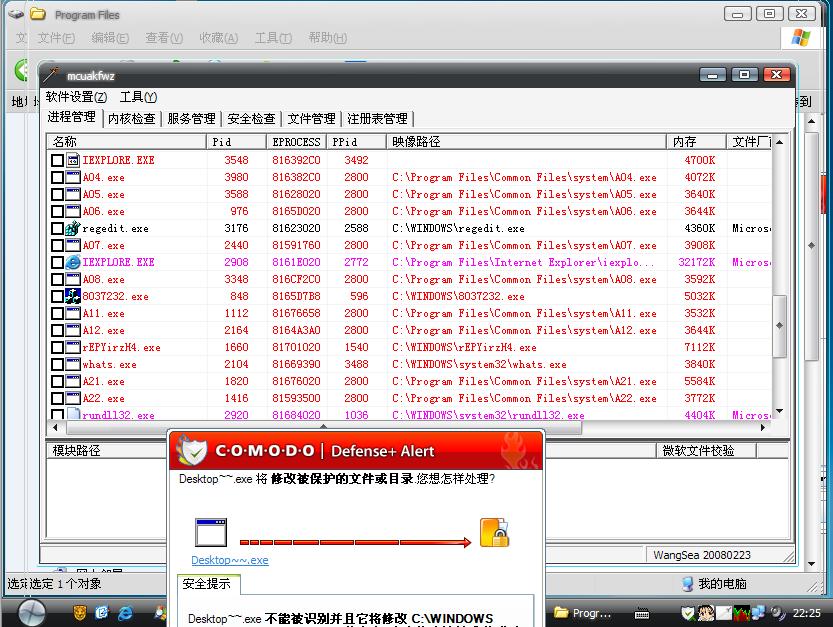Click the Program Files folder icon in title bar
This screenshot has width=833, height=627.
(x=37, y=14)
